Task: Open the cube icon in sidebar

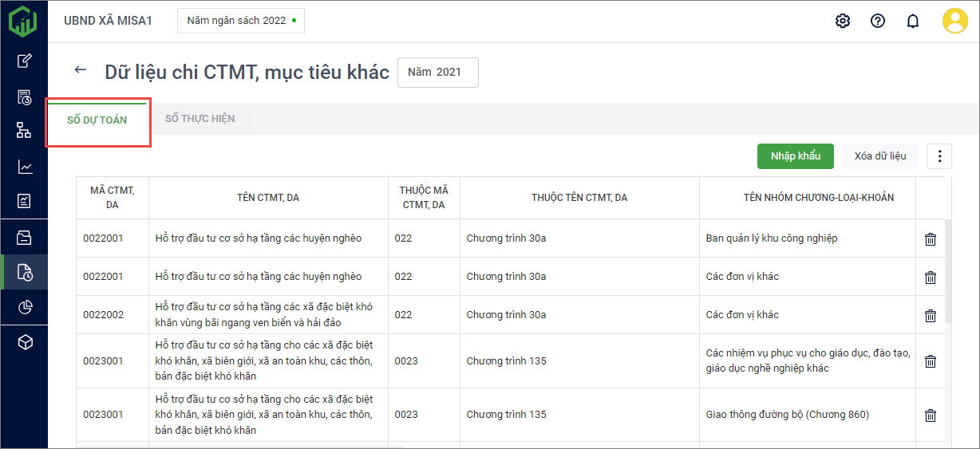Action: 25,342
